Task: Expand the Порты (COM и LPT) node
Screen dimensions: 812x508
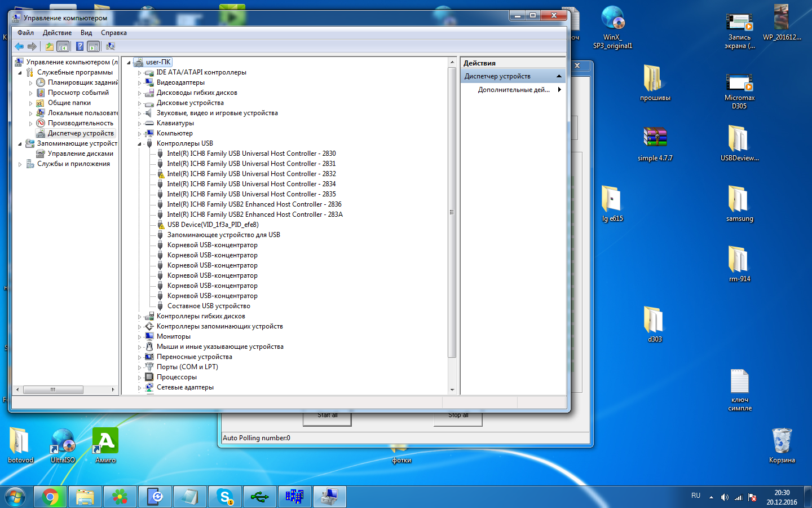Action: pos(139,367)
